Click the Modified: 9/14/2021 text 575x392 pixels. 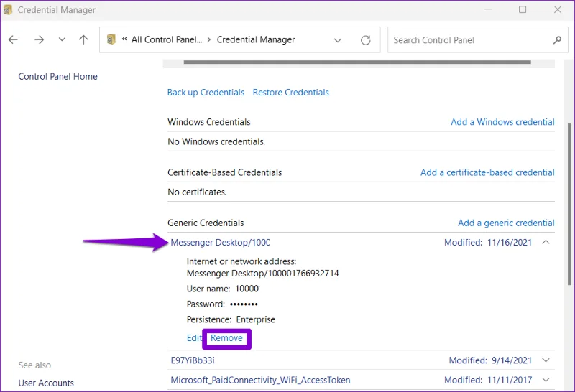click(x=490, y=360)
